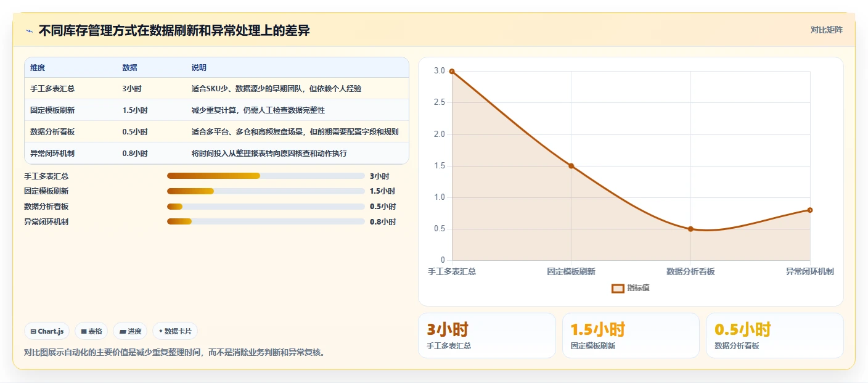Click the x-axis label 固定模板刷新
Screen dimensions: 868x383
(571, 271)
